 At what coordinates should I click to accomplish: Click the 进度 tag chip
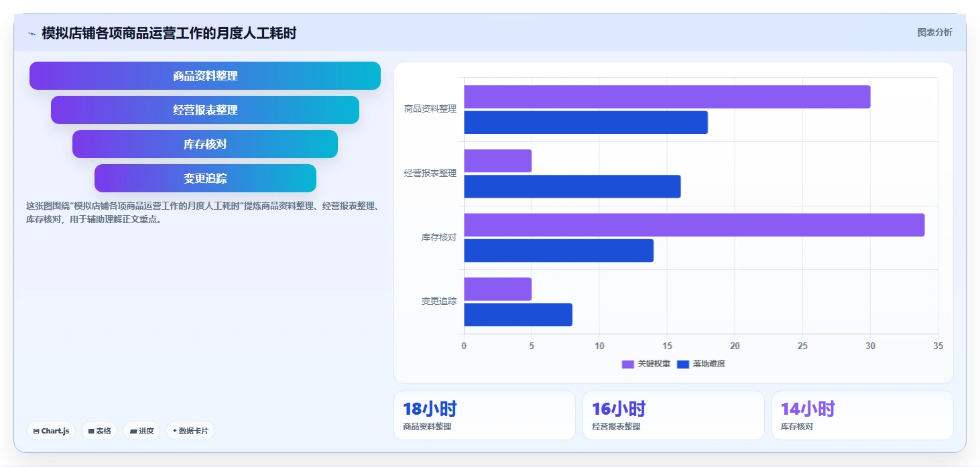[141, 431]
